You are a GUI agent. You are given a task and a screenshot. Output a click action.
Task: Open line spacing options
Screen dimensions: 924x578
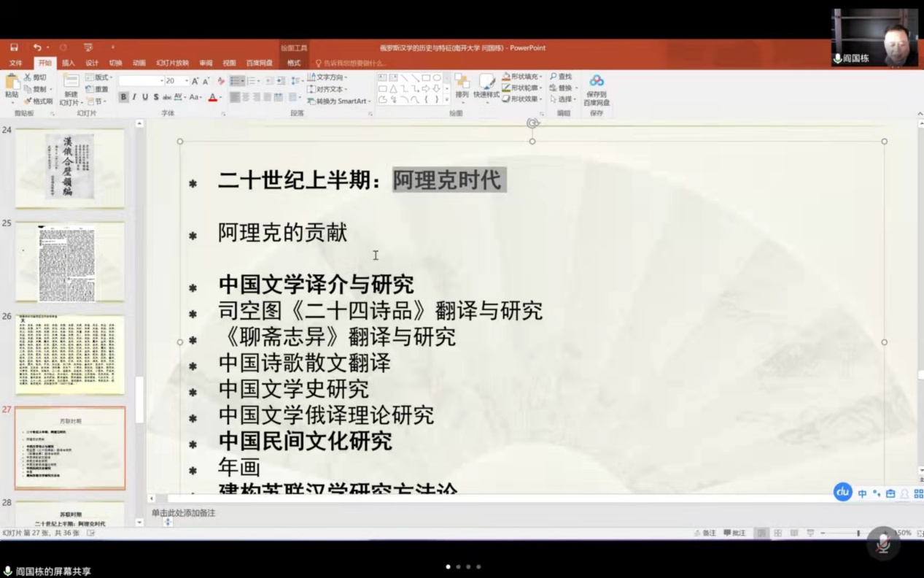pyautogui.click(x=296, y=81)
